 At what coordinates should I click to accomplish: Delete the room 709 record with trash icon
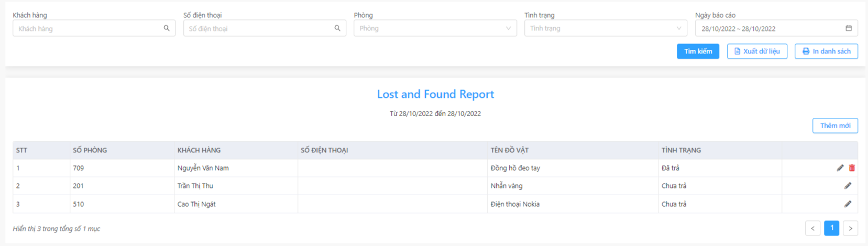click(852, 168)
